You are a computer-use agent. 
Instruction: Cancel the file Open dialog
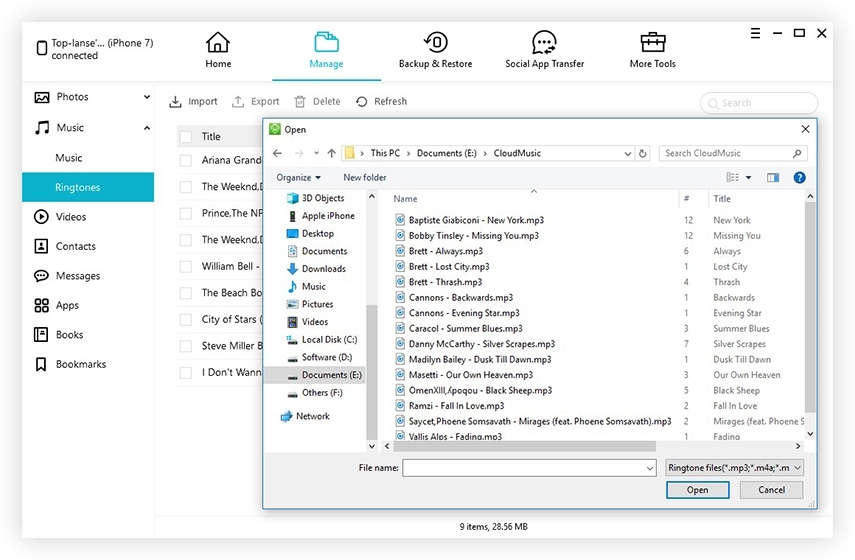point(771,490)
